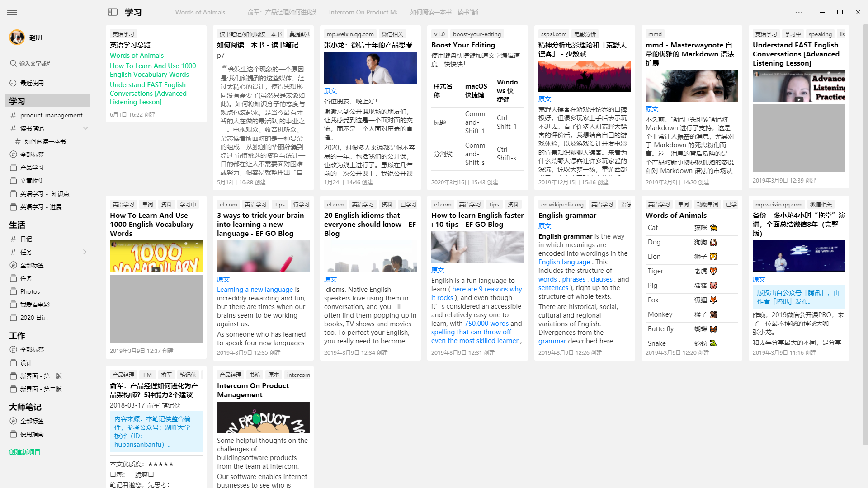Click 创建新项目 link

pyautogui.click(x=25, y=452)
